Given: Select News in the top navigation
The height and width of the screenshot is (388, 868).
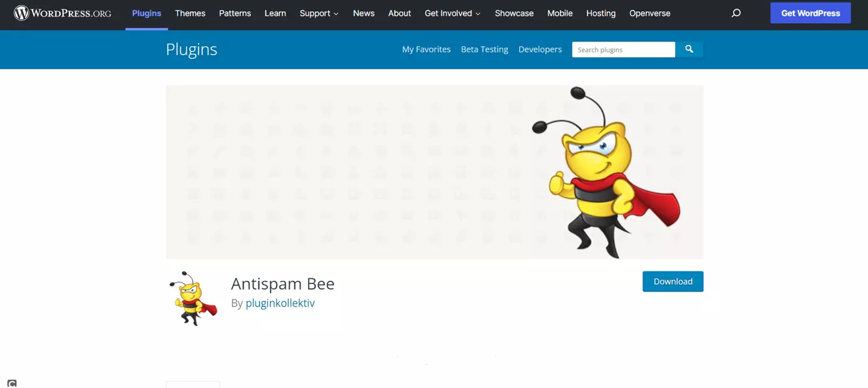Looking at the screenshot, I should click(x=363, y=13).
